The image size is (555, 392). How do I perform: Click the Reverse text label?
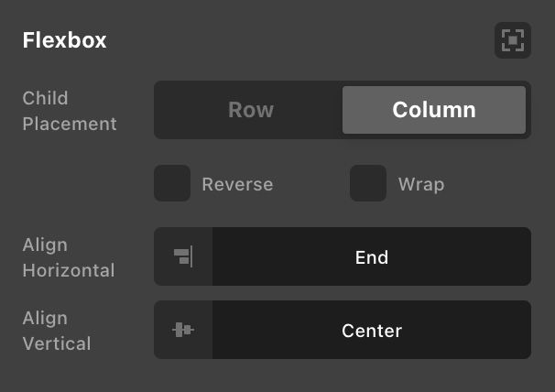click(237, 184)
